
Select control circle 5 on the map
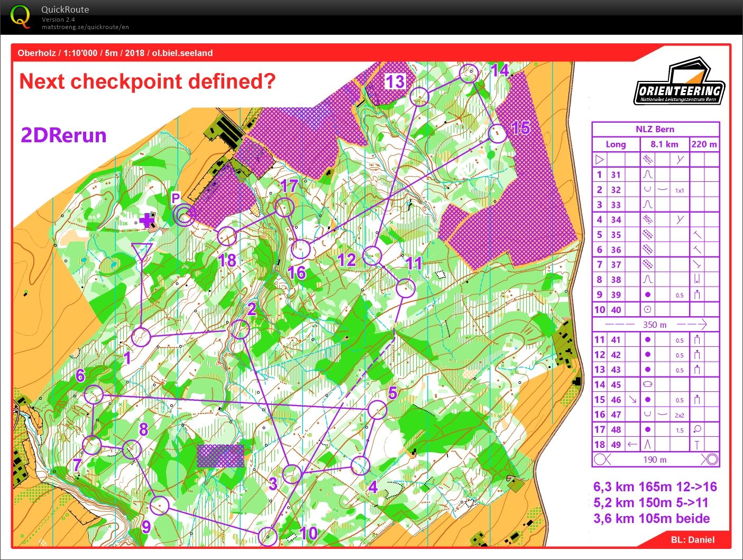[x=378, y=410]
